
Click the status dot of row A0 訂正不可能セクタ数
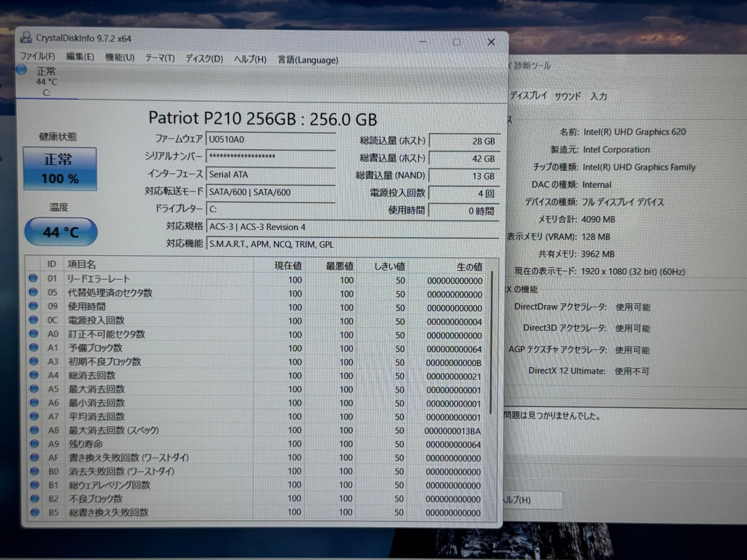(x=34, y=333)
